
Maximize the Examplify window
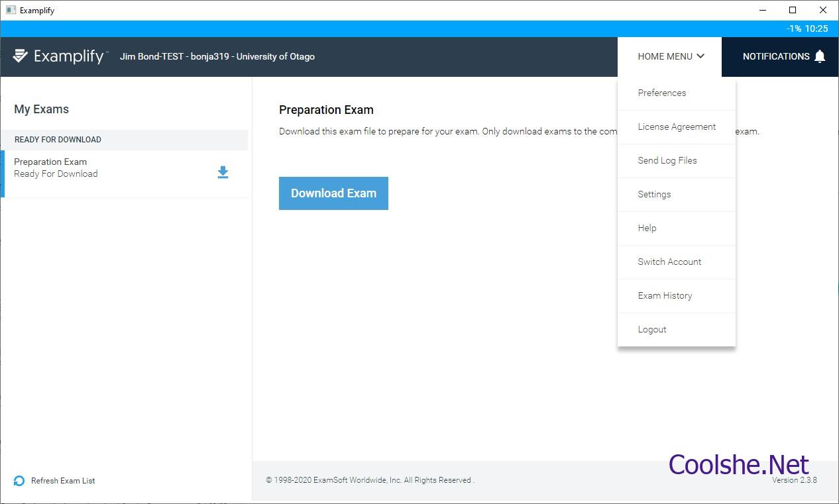click(x=793, y=10)
